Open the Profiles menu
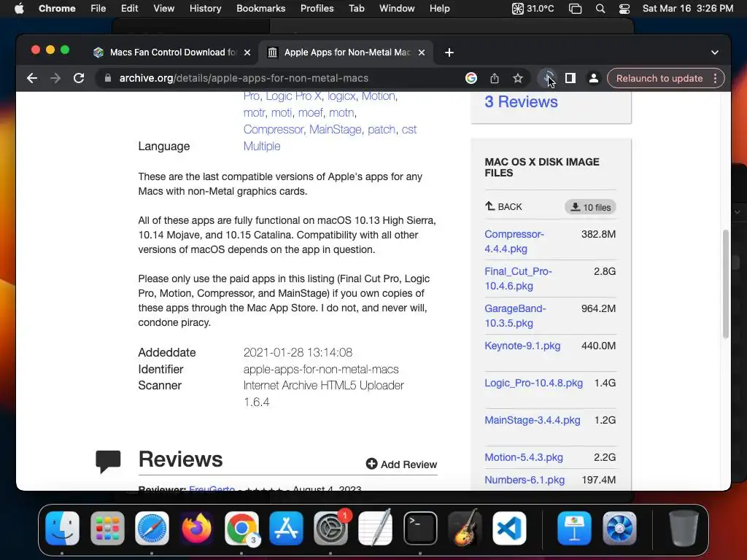The width and height of the screenshot is (747, 560). (x=317, y=8)
